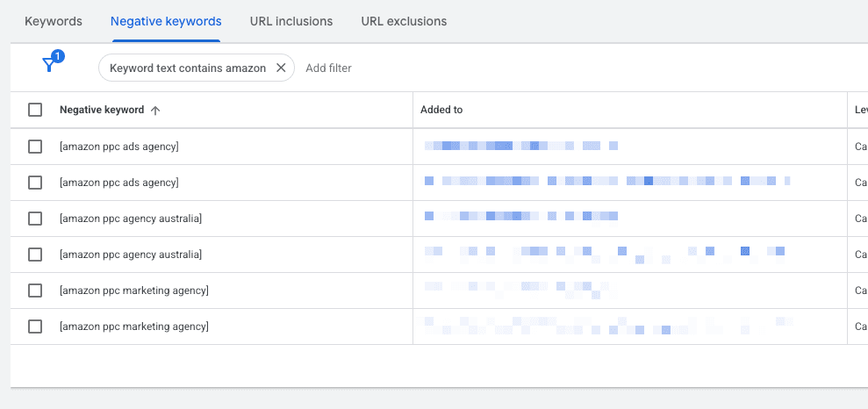Switch to the Keywords tab
The height and width of the screenshot is (409, 868).
pyautogui.click(x=54, y=22)
